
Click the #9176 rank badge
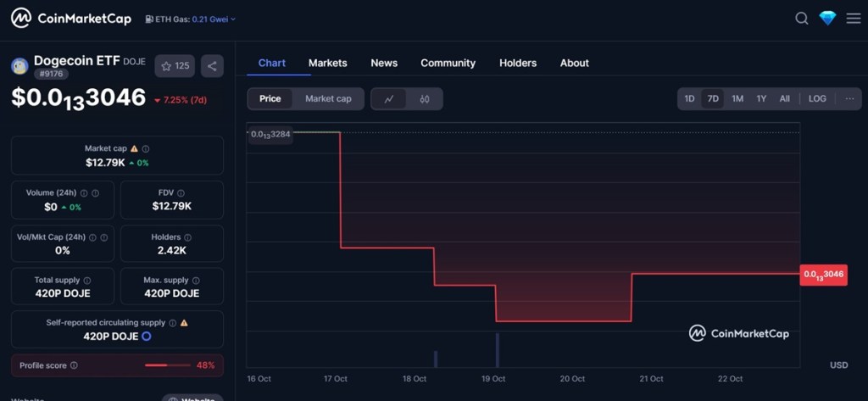click(51, 74)
